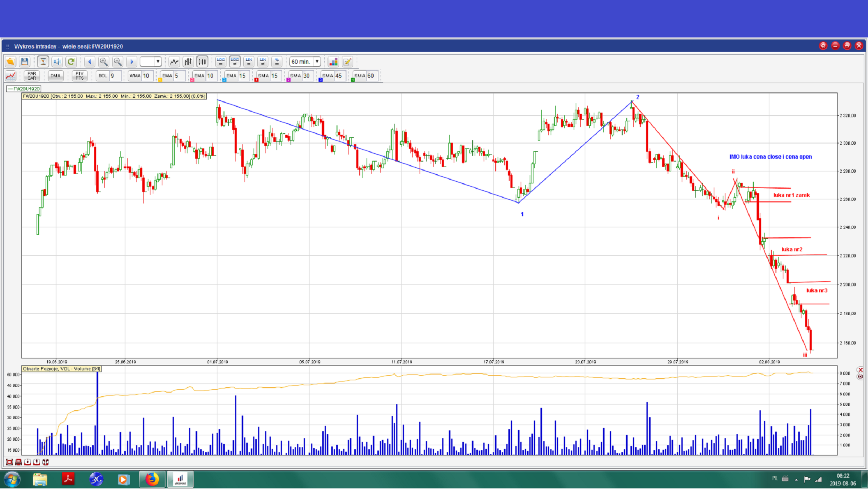Viewport: 868px width, 490px height.
Task: Click the SMA 60 average button
Action: point(360,76)
